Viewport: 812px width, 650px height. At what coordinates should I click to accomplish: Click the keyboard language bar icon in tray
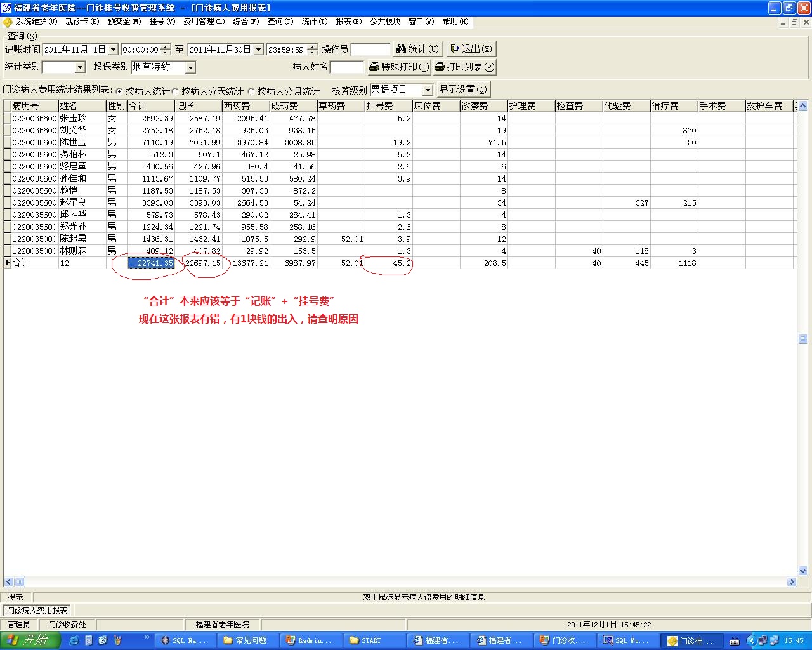pos(735,641)
